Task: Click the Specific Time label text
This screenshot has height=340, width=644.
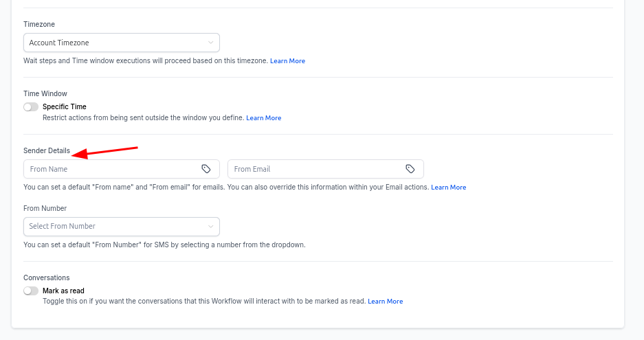Action: 65,106
